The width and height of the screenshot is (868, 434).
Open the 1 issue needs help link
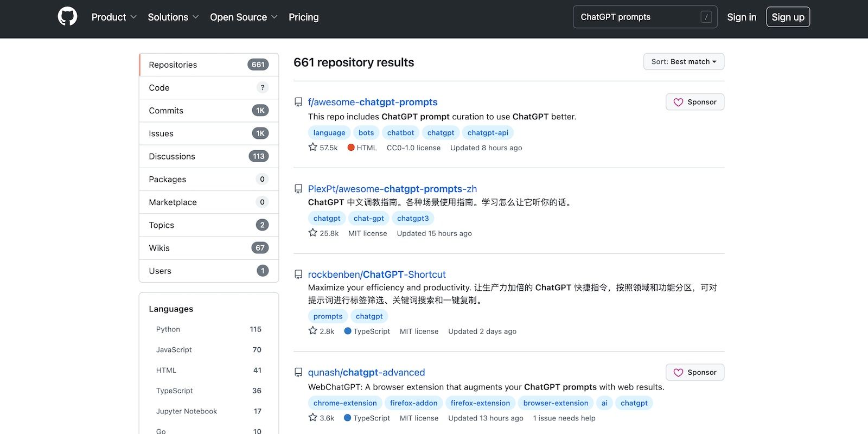point(564,418)
